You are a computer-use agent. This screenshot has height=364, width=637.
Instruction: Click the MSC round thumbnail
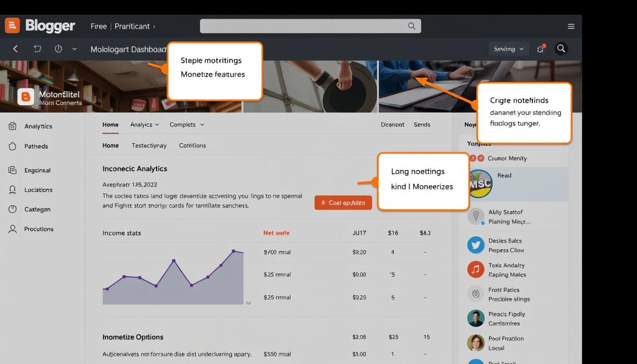click(x=480, y=183)
